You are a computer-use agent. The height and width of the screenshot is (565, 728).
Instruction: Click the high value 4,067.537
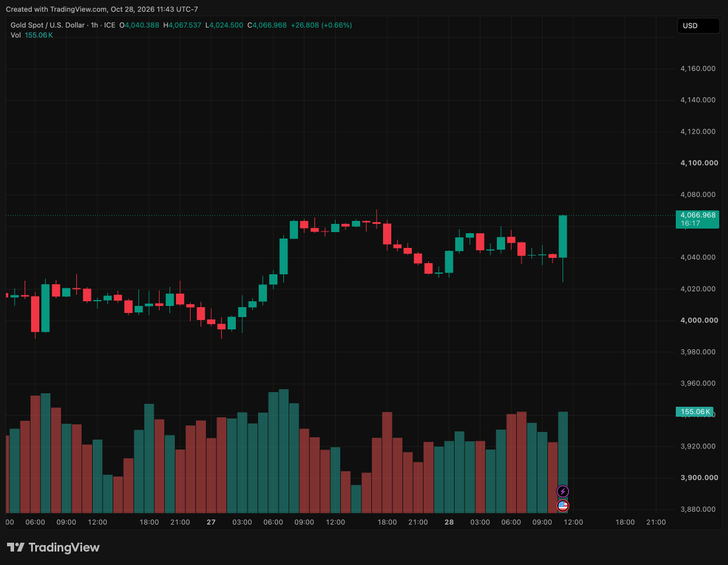(186, 25)
